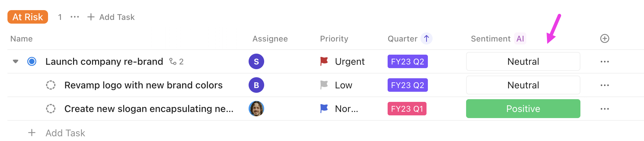Sort by the Quarter column header
The image size is (644, 141).
click(402, 39)
